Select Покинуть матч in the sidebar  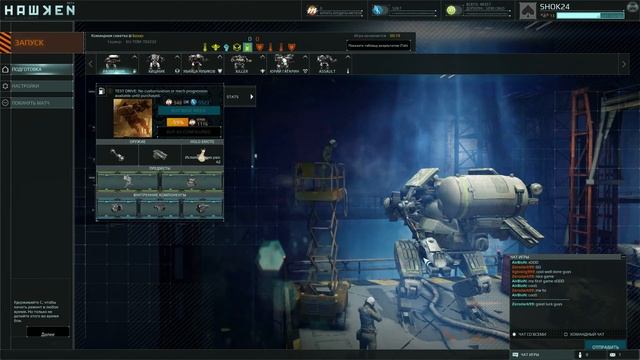point(37,103)
